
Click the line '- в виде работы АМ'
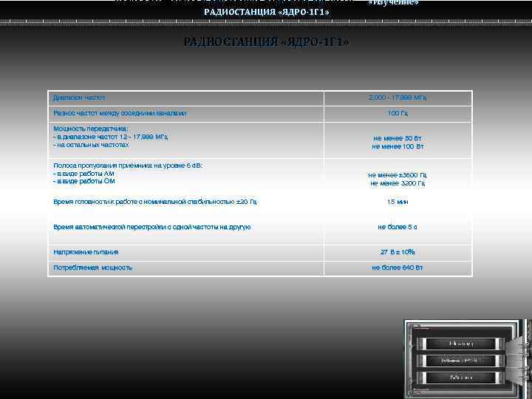coord(83,174)
